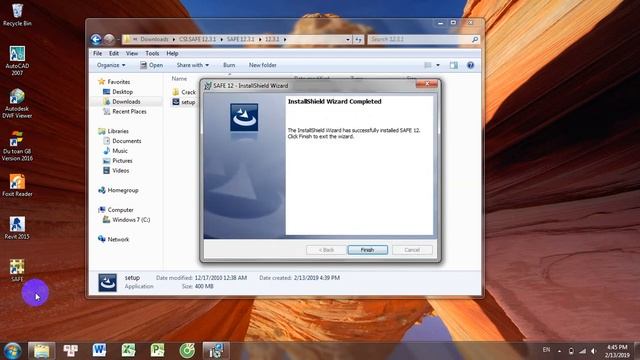This screenshot has height=360, width=640.
Task: Click the Windows Start orb
Action: 12,351
